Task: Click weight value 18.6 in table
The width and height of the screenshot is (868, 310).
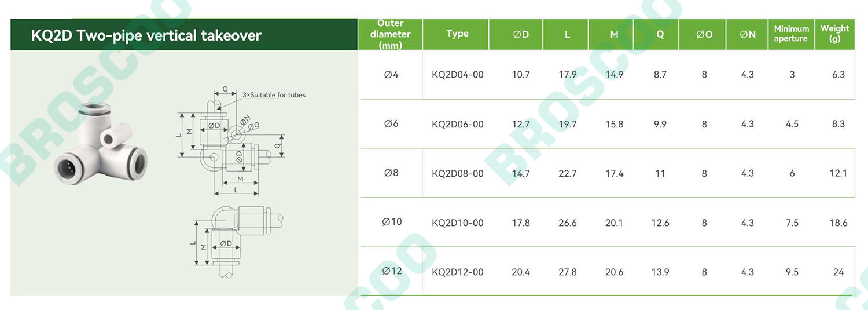Action: click(x=838, y=223)
